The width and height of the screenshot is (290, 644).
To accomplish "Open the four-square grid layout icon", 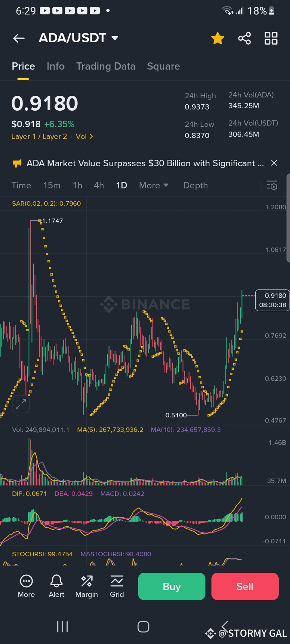I will point(271,38).
